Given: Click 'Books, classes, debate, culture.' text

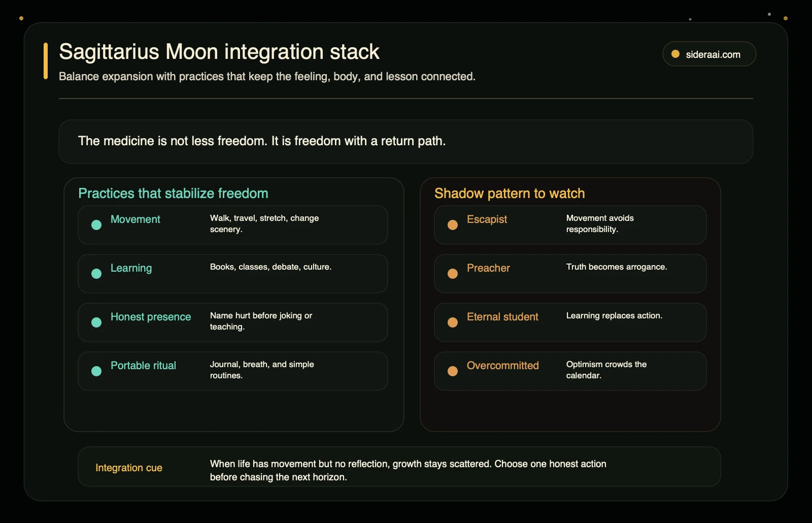Looking at the screenshot, I should pos(270,267).
